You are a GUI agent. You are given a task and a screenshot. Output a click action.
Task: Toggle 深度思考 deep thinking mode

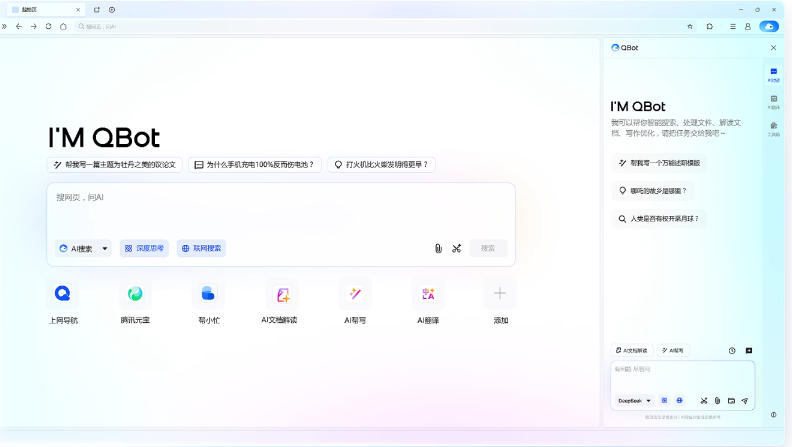(145, 248)
